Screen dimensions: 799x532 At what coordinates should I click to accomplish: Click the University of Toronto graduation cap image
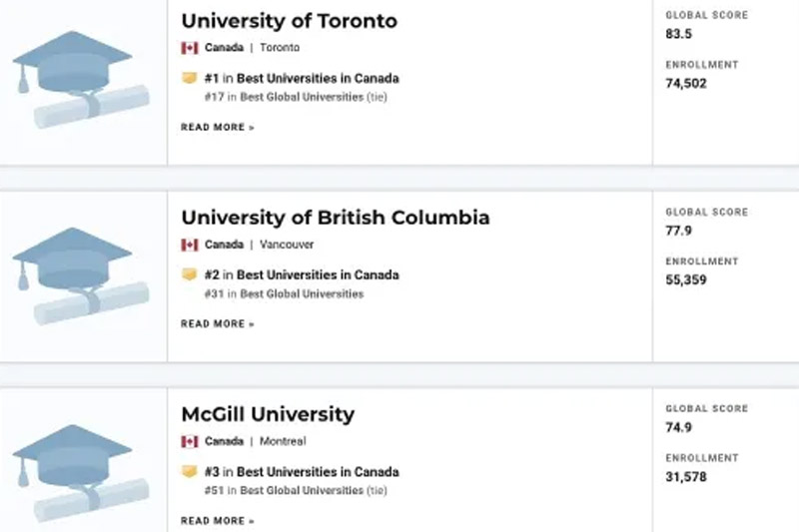click(82, 80)
